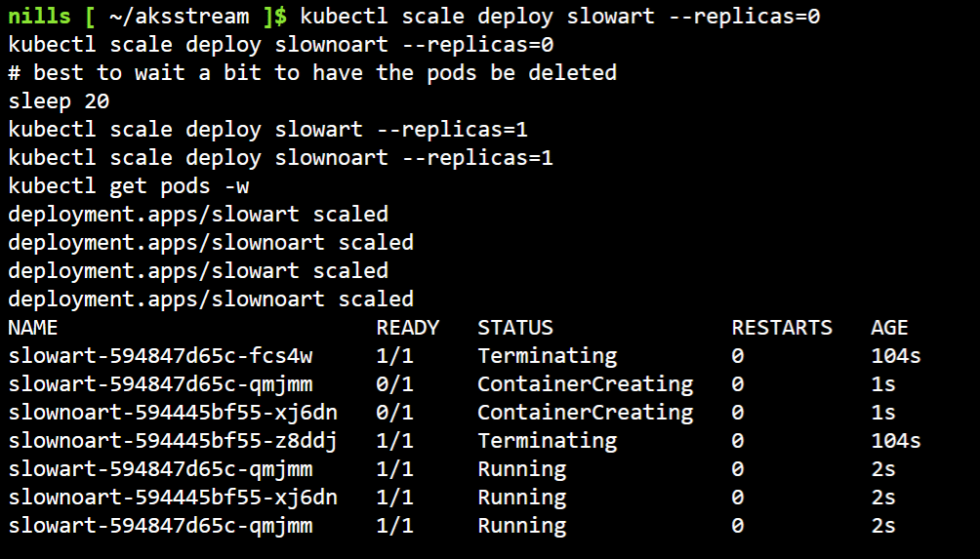This screenshot has width=980, height=559.
Task: Click pod name slowart-594847d65c-fcs4w
Action: [x=161, y=356]
